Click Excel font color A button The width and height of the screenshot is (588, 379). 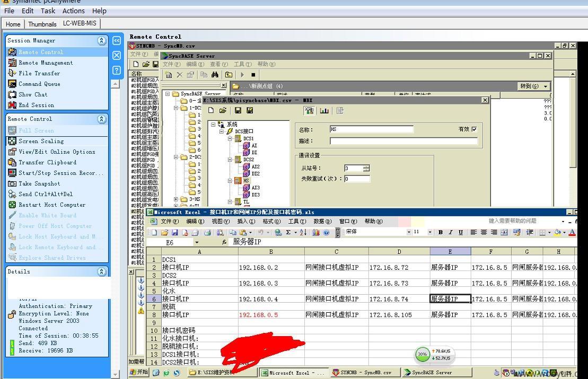coord(572,232)
